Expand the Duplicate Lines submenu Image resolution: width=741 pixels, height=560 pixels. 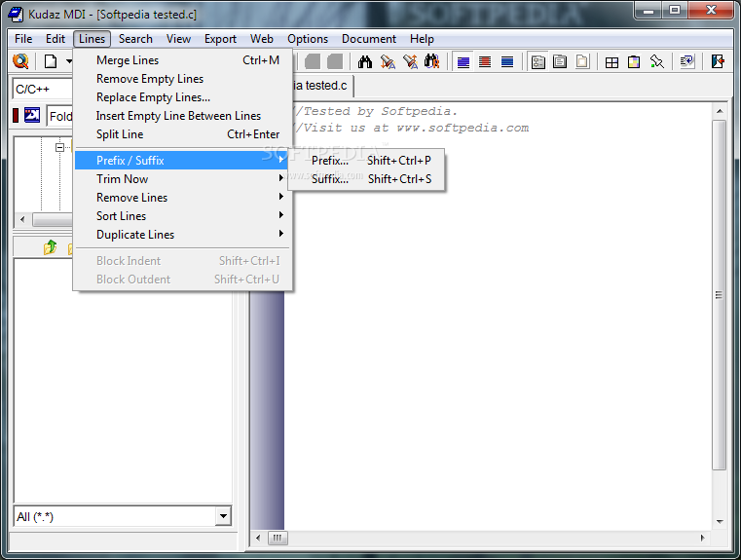[181, 234]
